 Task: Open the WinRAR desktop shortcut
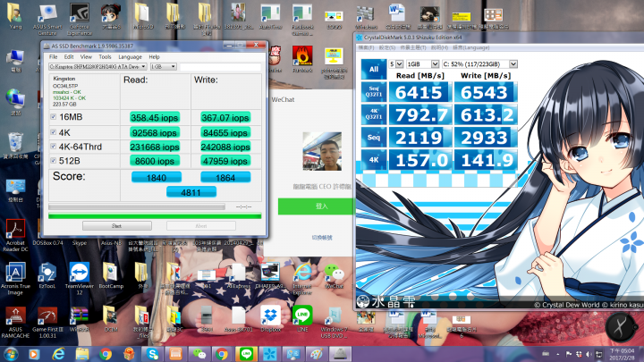79,319
